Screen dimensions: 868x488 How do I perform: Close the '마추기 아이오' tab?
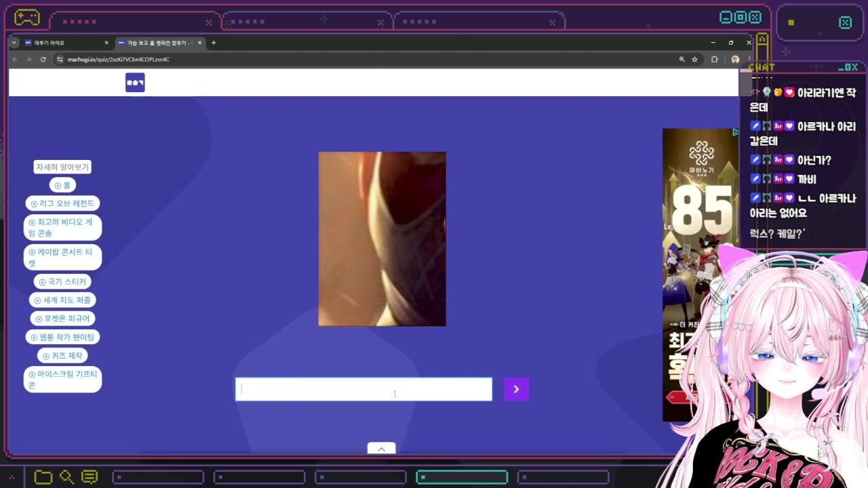(x=106, y=43)
